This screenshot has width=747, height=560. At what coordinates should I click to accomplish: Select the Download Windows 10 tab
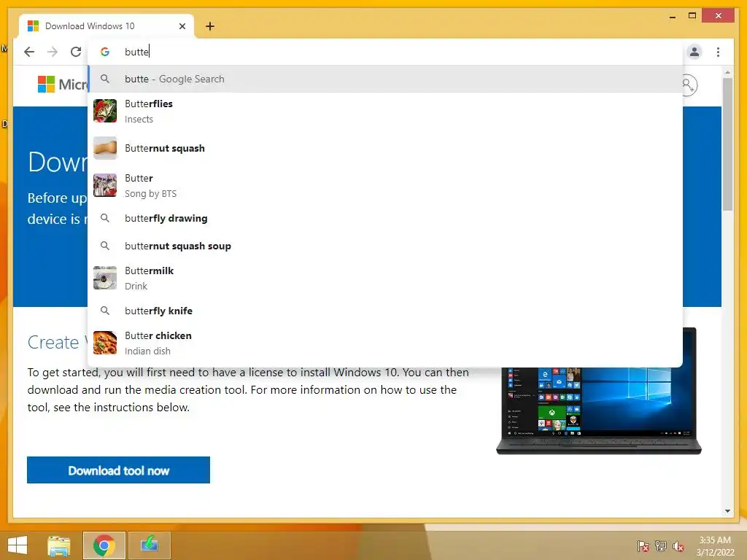click(107, 26)
